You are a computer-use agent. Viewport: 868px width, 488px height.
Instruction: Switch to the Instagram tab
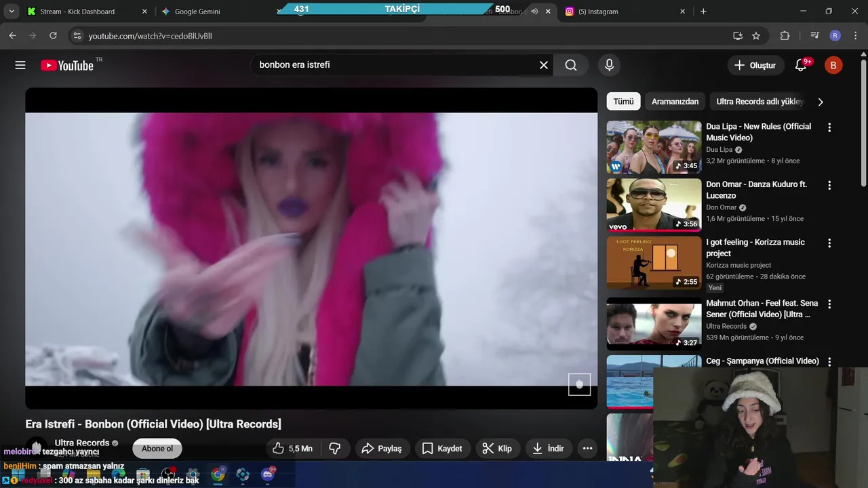625,12
